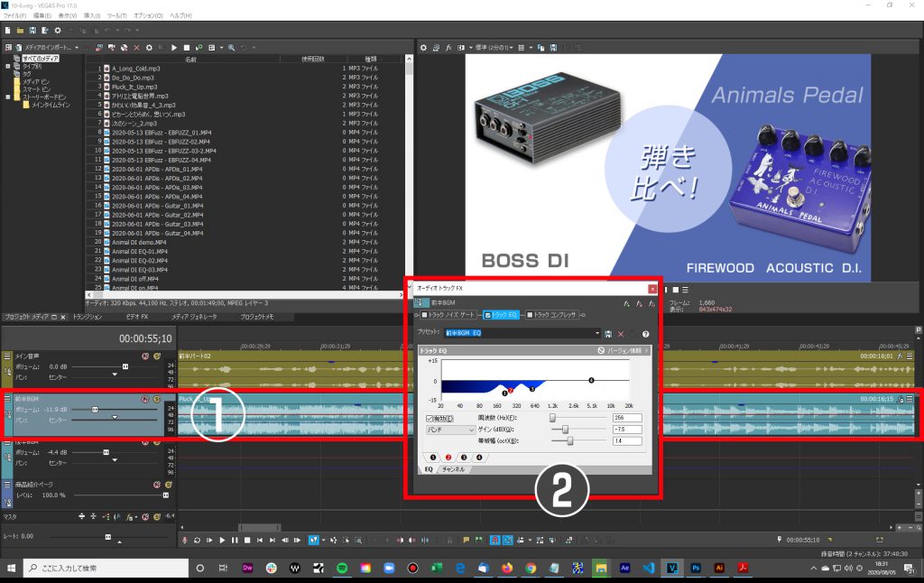Click the search magnifier in Project Media toolbar
Screen dimensions: 924x583
pos(232,48)
